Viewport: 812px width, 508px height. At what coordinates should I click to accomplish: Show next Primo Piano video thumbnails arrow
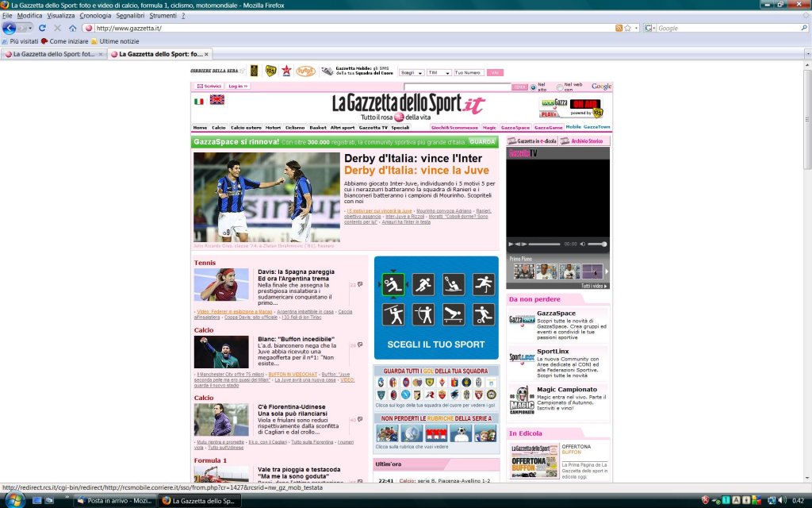pos(607,271)
